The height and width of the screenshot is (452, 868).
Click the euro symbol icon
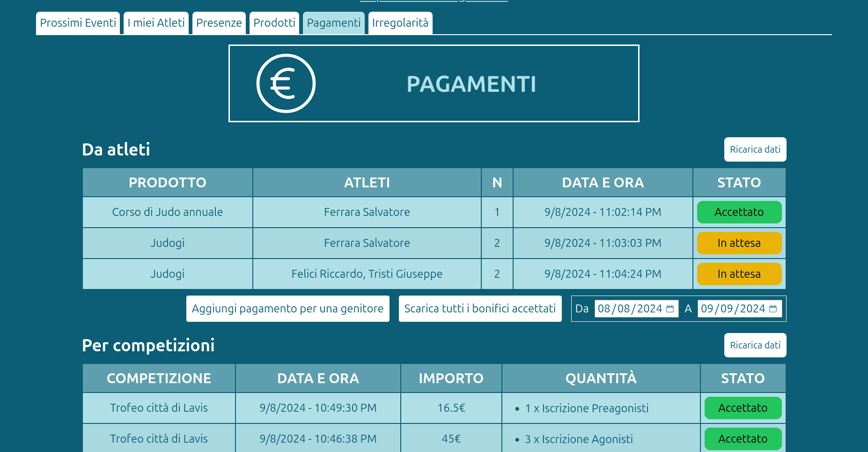(x=286, y=83)
